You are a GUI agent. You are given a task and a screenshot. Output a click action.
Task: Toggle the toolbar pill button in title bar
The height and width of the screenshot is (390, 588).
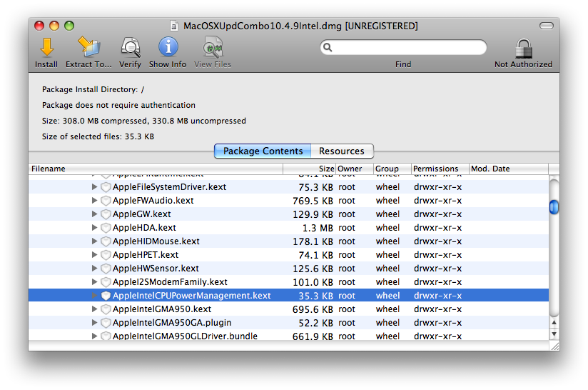click(x=546, y=26)
